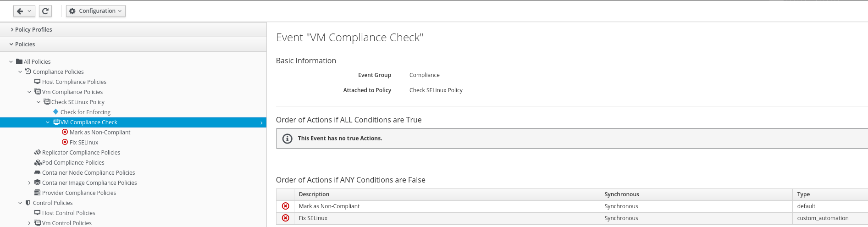This screenshot has width=868, height=227.
Task: Open Fix SELinux row in the actions table
Action: [x=313, y=218]
